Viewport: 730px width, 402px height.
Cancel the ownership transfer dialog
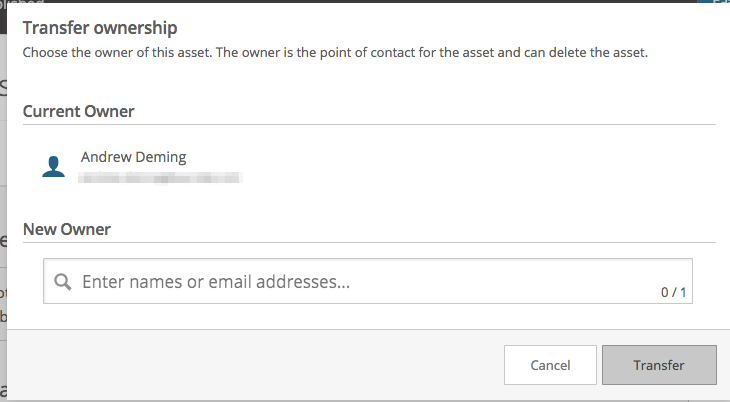(x=550, y=365)
